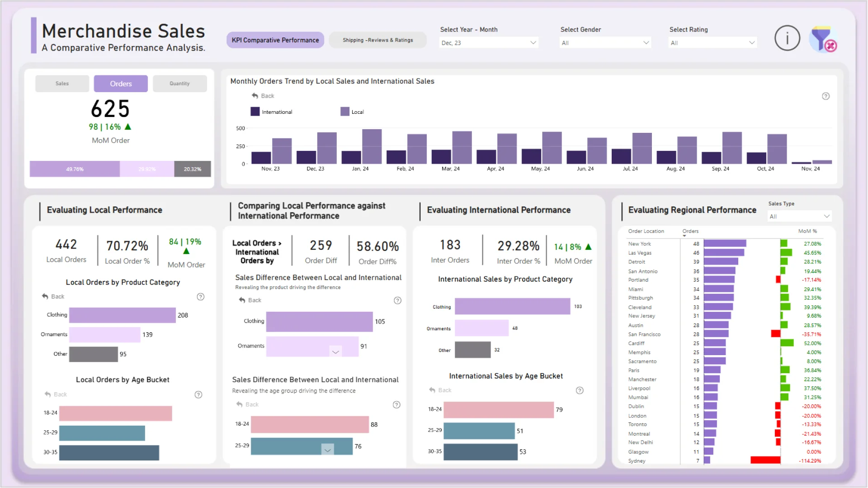Click the green MoM Order up arrow under 625
The image size is (868, 488).
pos(128,127)
